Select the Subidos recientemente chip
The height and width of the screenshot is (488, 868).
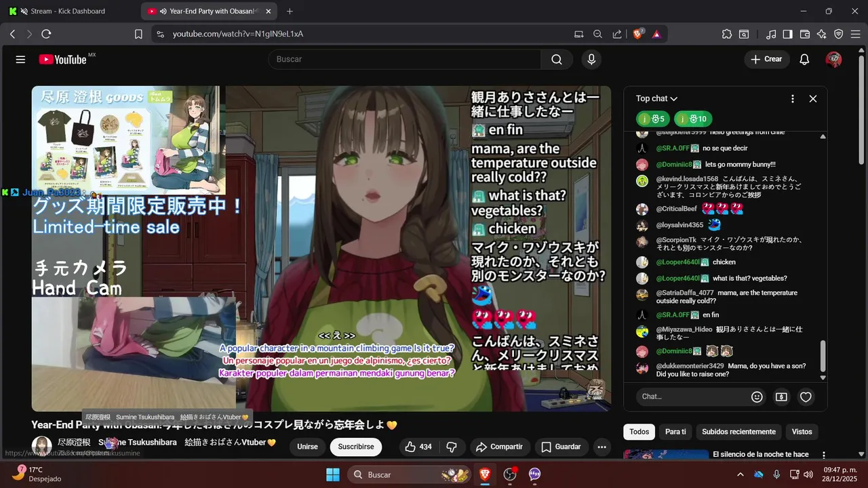738,432
